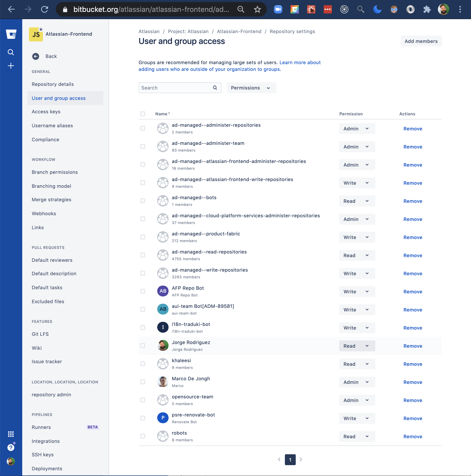471x476 pixels.
Task: Open the Bitbucket home via the sidebar logo
Action: click(x=11, y=34)
